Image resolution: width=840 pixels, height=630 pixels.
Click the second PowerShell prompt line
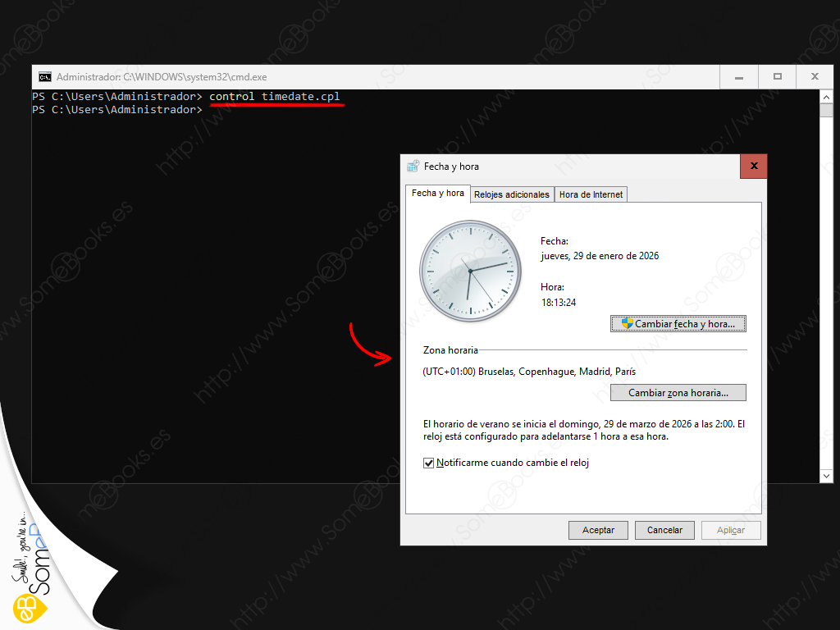click(116, 110)
